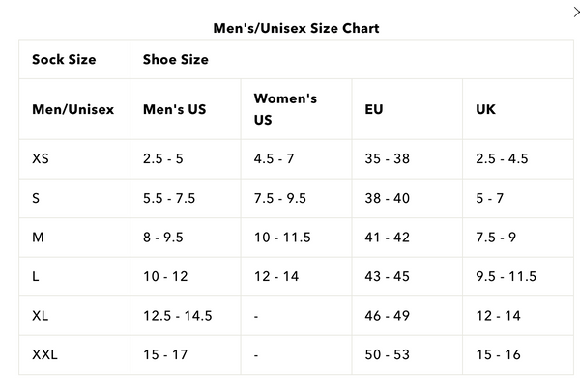Select the XXL sock size row label

(44, 354)
